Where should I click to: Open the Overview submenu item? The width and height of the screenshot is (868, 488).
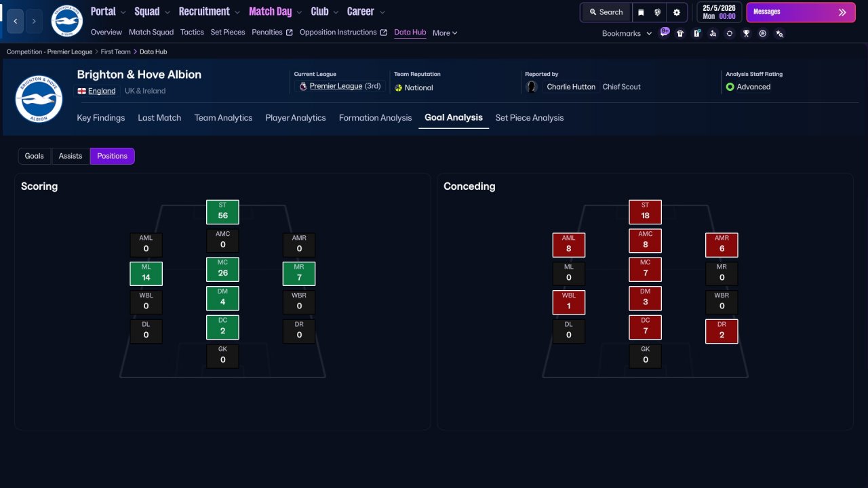(106, 33)
